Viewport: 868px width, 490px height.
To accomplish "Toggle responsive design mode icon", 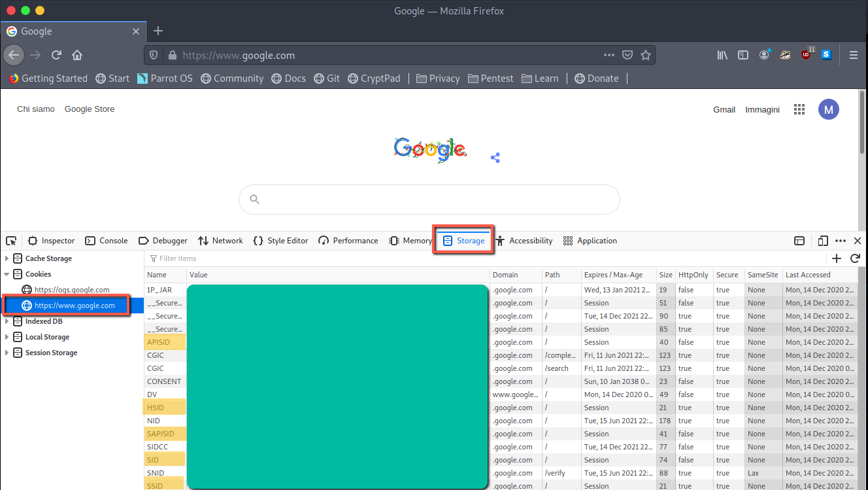I will pos(823,241).
